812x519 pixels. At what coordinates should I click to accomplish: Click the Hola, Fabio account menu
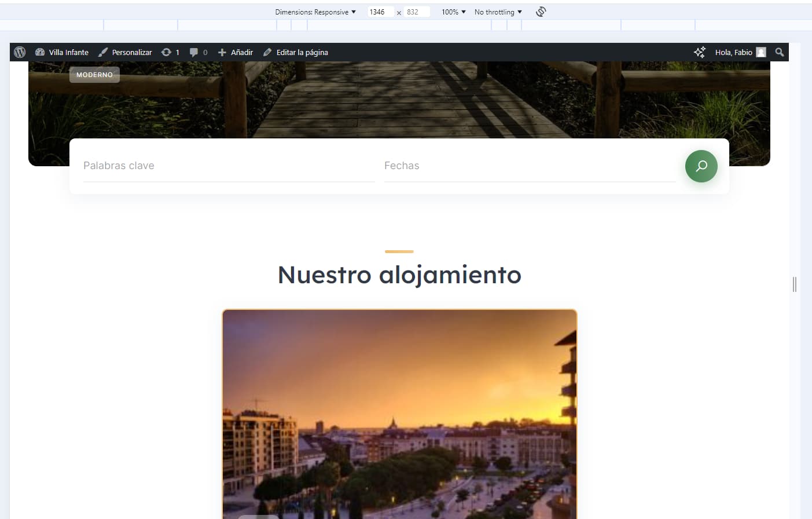(x=740, y=52)
